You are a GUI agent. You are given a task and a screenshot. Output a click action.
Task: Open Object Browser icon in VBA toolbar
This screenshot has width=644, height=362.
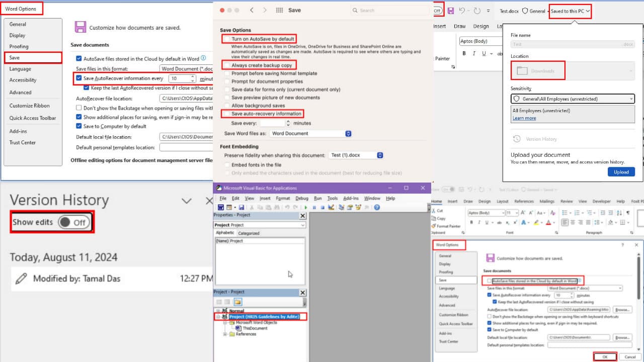(358, 207)
